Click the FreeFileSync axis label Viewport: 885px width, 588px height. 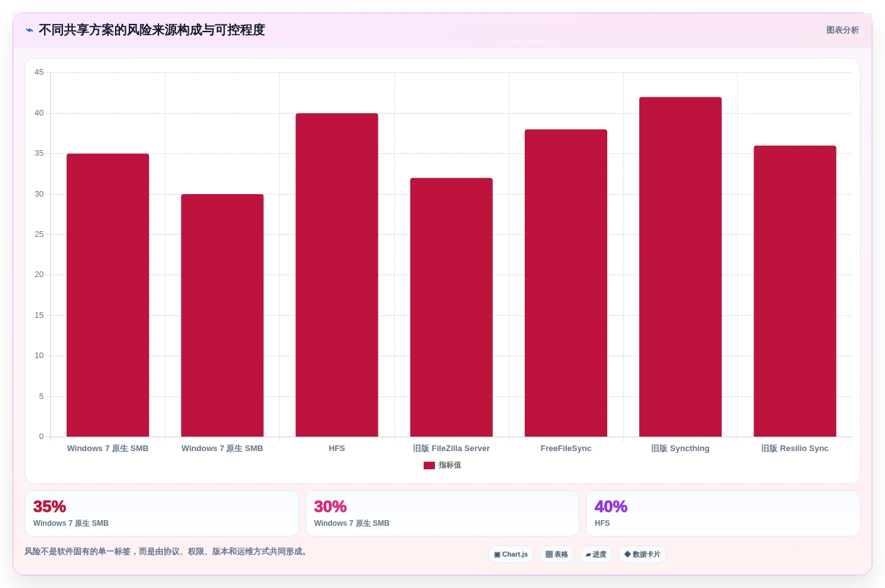[x=566, y=449]
